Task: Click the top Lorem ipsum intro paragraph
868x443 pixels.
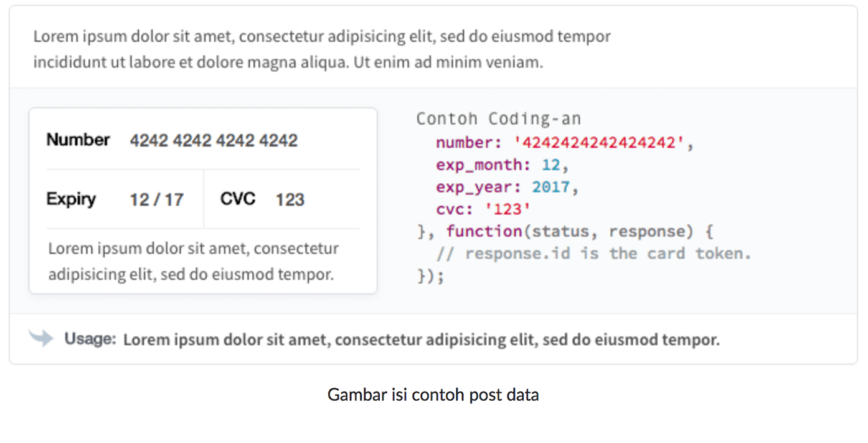Action: tap(322, 49)
